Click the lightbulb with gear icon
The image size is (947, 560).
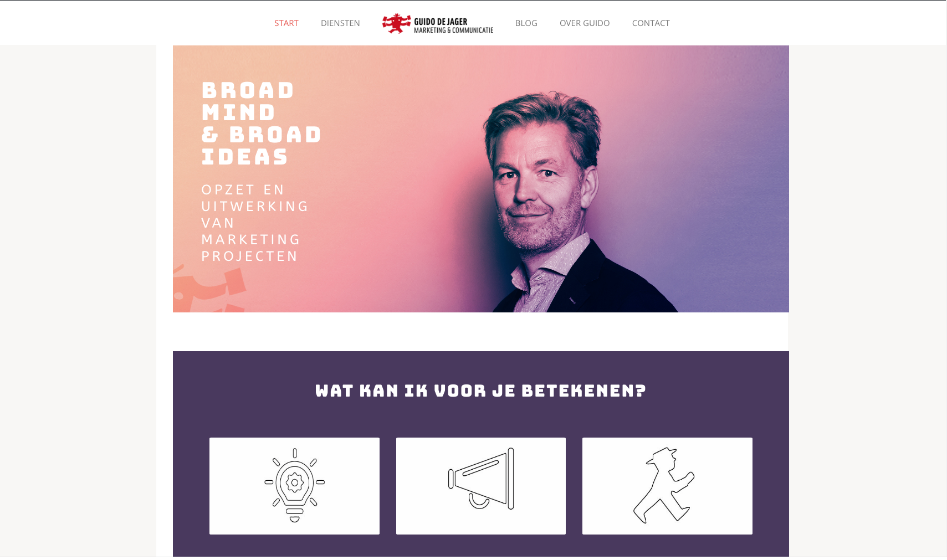coord(294,485)
